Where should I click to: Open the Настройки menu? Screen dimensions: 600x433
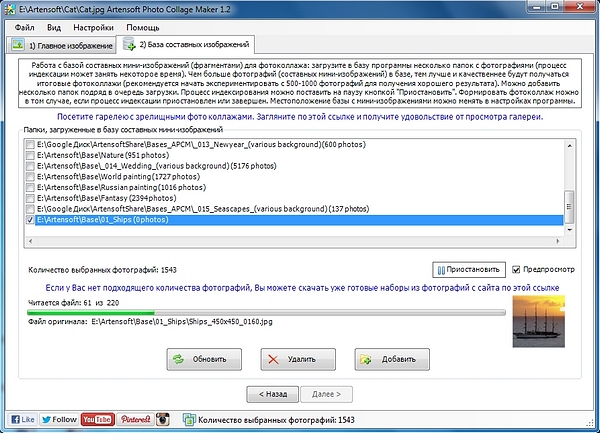coord(93,28)
